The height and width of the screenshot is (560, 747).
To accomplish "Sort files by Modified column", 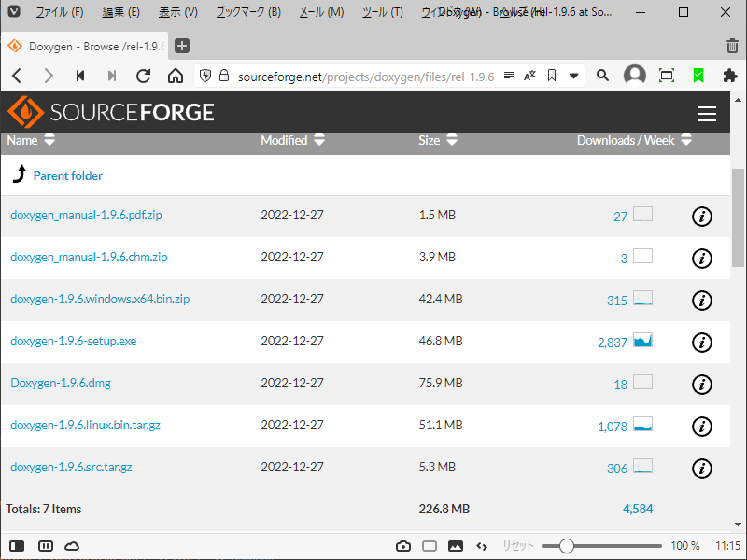I will point(292,141).
